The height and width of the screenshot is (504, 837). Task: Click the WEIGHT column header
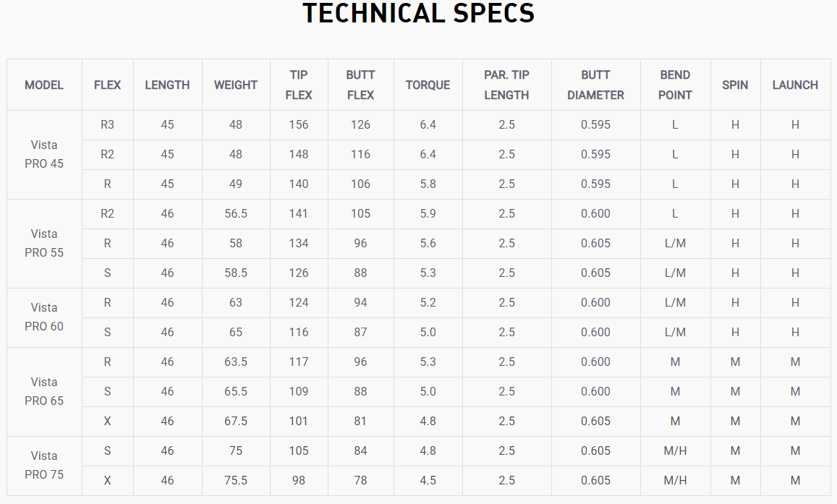236,85
